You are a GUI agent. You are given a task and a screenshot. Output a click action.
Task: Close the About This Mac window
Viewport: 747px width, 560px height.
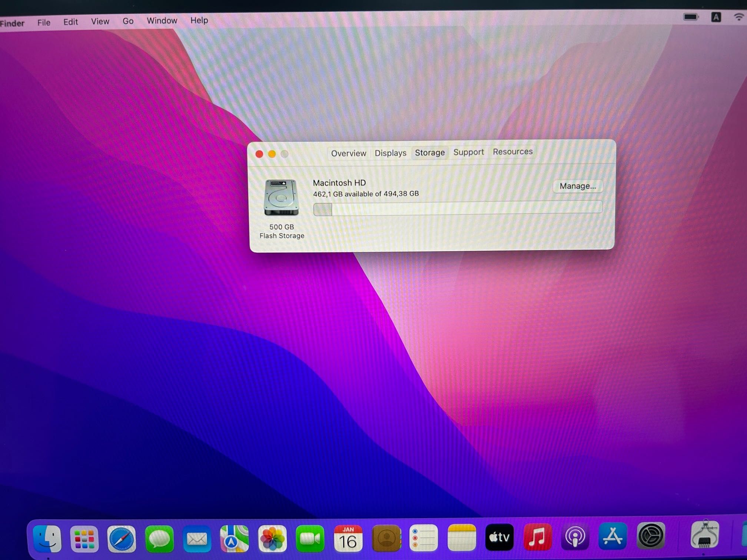259,154
